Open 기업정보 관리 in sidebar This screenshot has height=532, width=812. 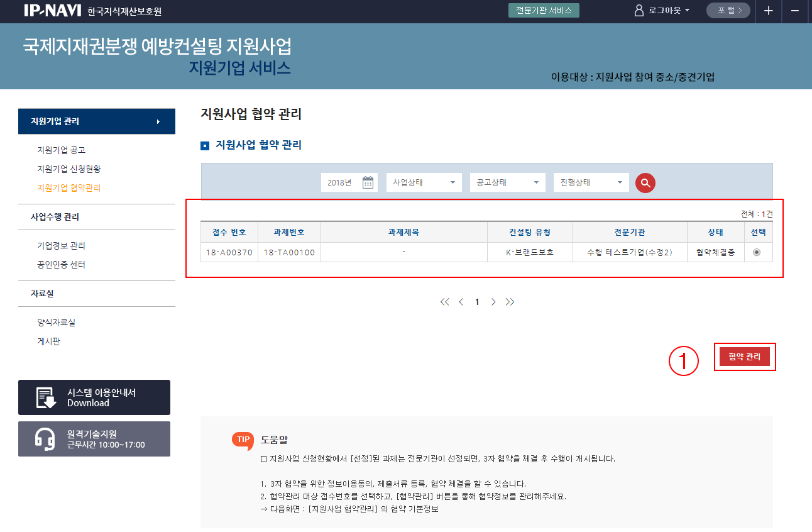pos(61,246)
